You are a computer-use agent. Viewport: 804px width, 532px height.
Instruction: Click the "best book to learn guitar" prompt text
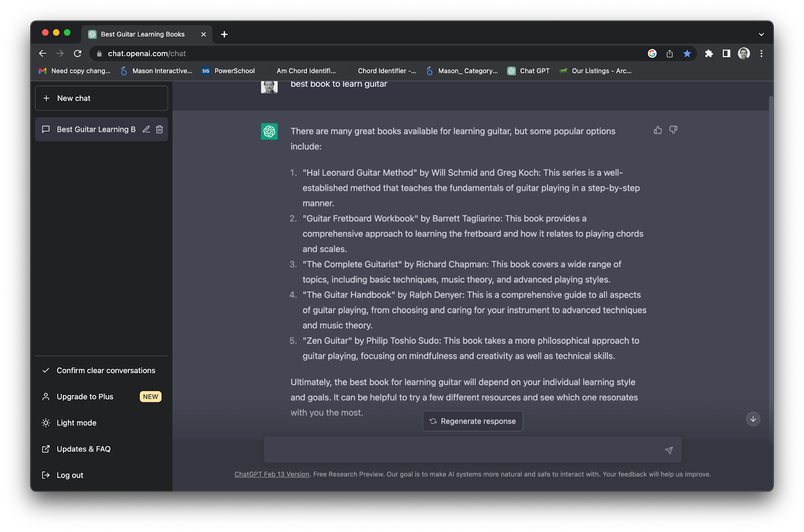coord(339,84)
